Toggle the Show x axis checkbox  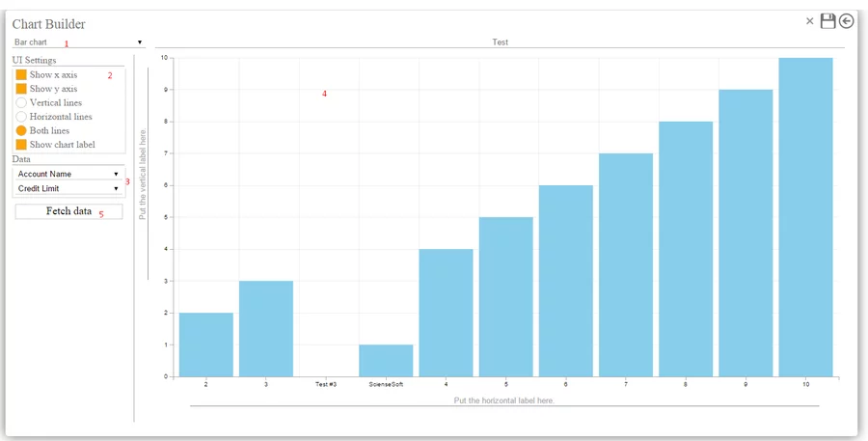(21, 74)
